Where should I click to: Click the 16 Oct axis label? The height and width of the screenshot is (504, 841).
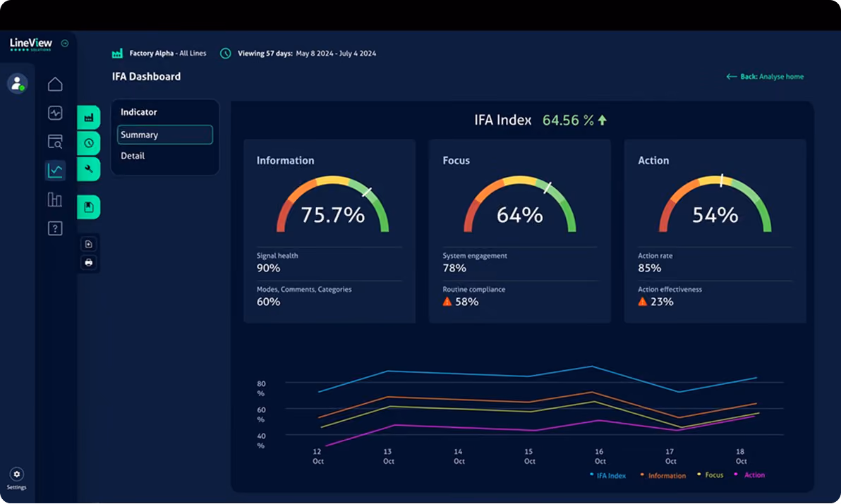pyautogui.click(x=600, y=456)
